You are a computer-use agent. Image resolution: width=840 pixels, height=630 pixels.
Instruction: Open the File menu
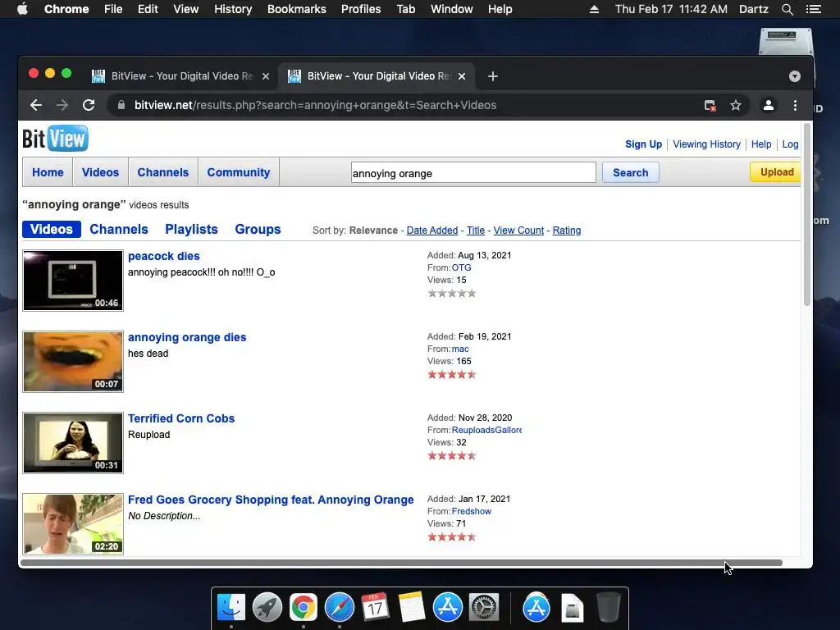pos(113,9)
